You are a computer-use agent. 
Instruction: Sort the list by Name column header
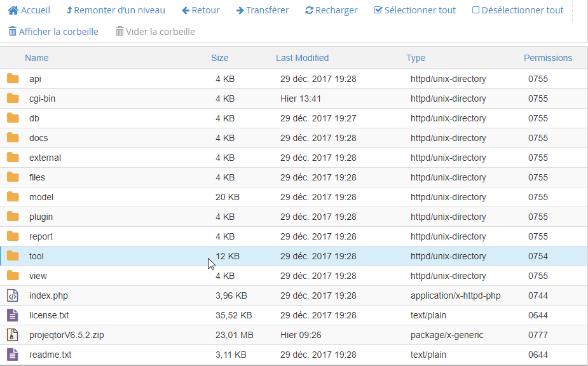(x=37, y=58)
